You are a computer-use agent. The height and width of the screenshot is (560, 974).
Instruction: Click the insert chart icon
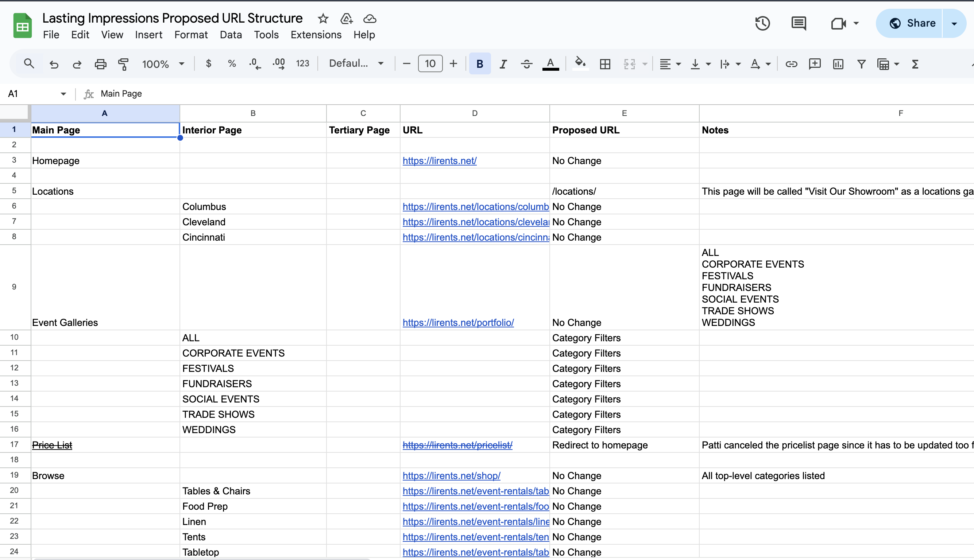[838, 64]
